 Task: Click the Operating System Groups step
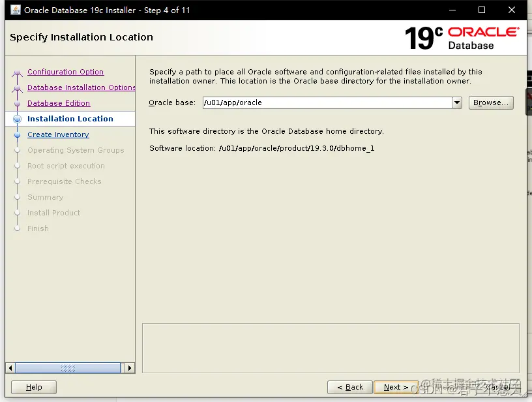point(76,150)
